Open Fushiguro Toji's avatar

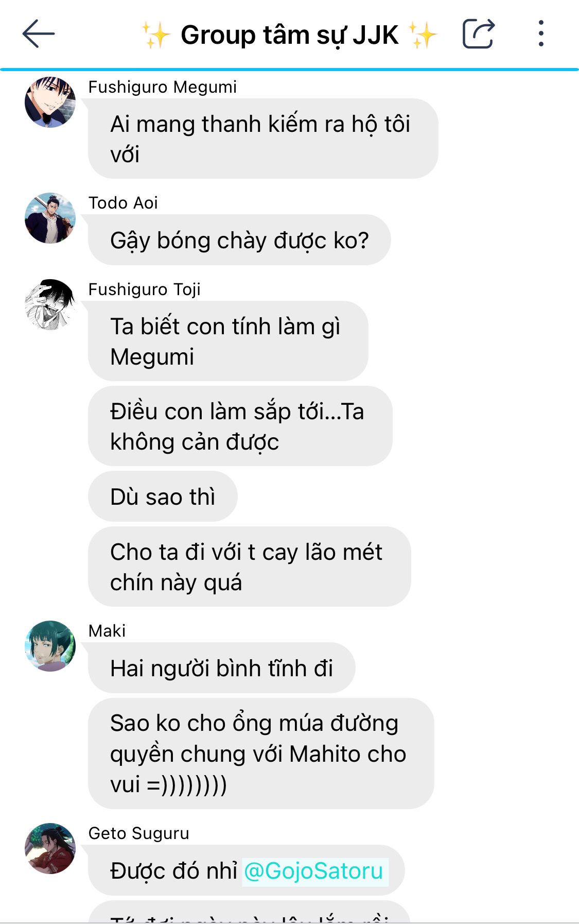(50, 304)
